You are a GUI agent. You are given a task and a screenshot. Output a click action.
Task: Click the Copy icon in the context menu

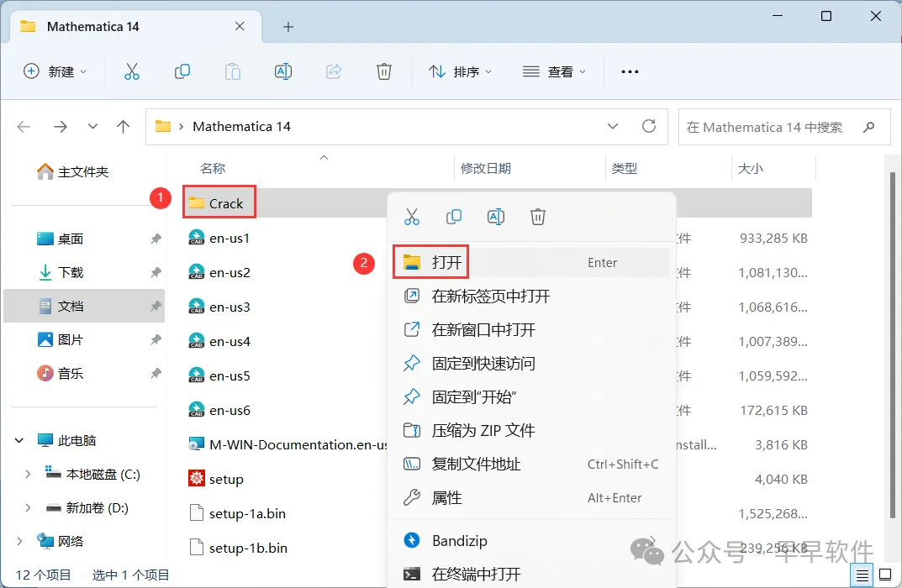454,217
